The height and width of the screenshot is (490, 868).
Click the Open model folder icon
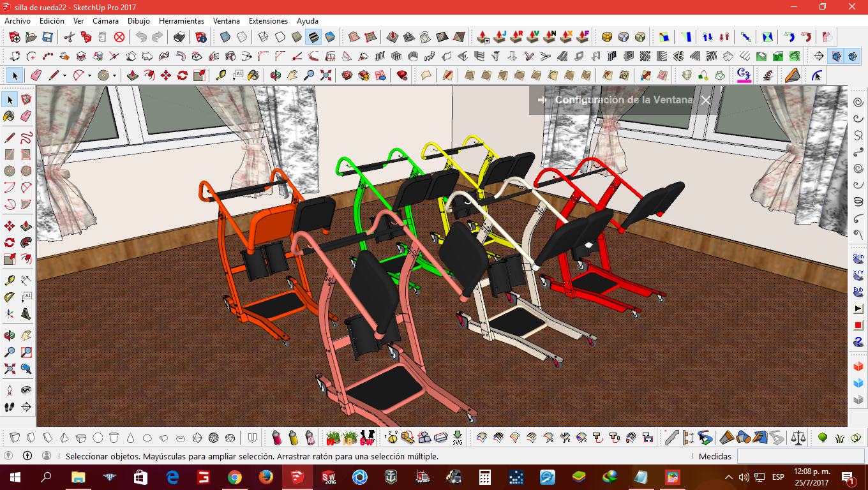31,37
